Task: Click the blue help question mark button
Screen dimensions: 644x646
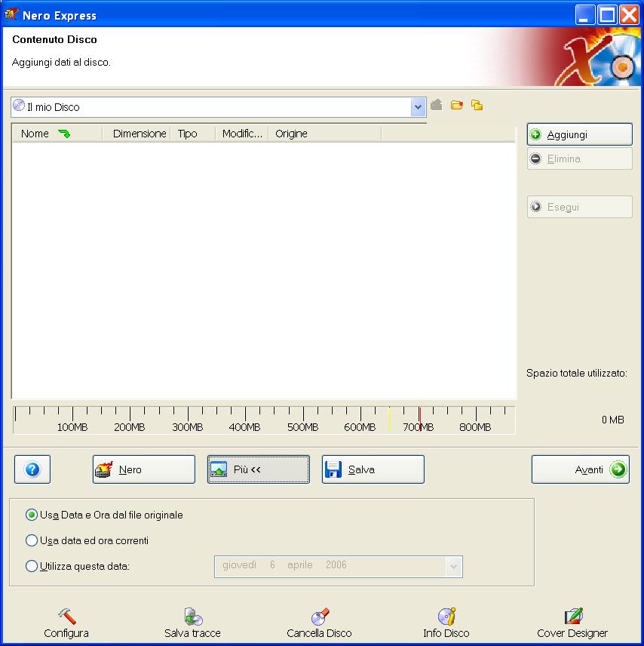Action: (32, 469)
